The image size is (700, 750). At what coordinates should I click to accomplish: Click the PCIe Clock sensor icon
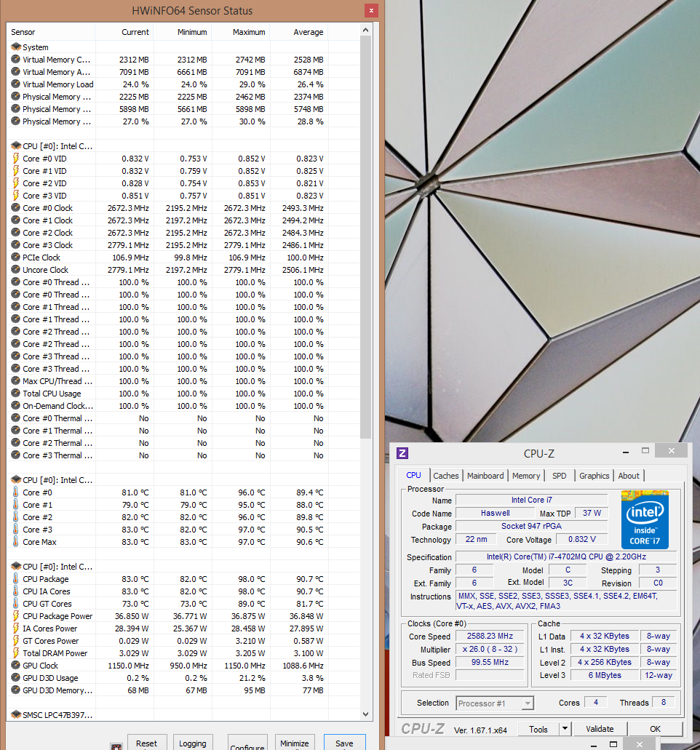[16, 258]
